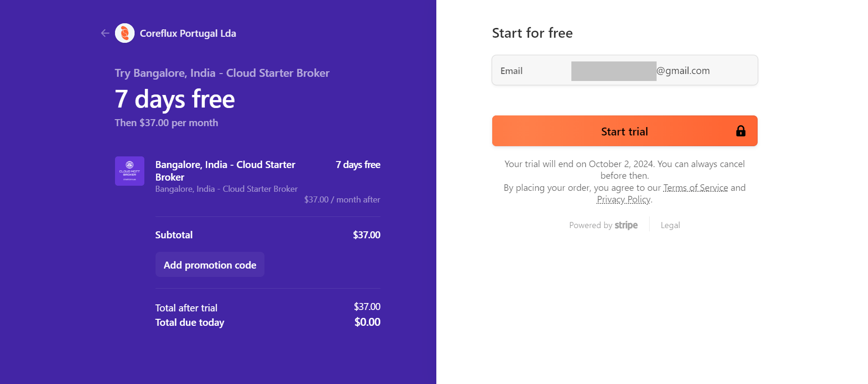Click the Total after trial amount
Screen dimensions: 868x384
coord(367,307)
